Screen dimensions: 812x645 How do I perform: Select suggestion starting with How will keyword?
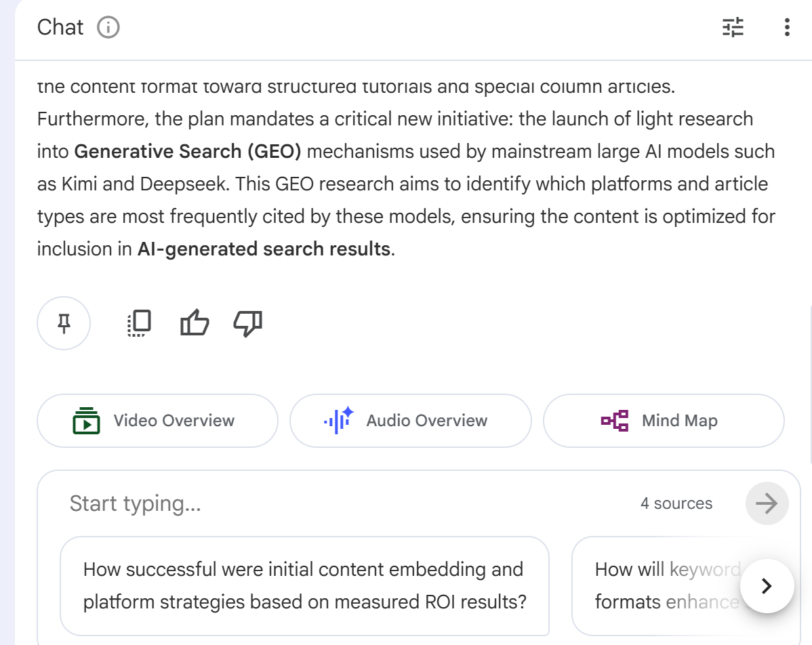[668, 586]
